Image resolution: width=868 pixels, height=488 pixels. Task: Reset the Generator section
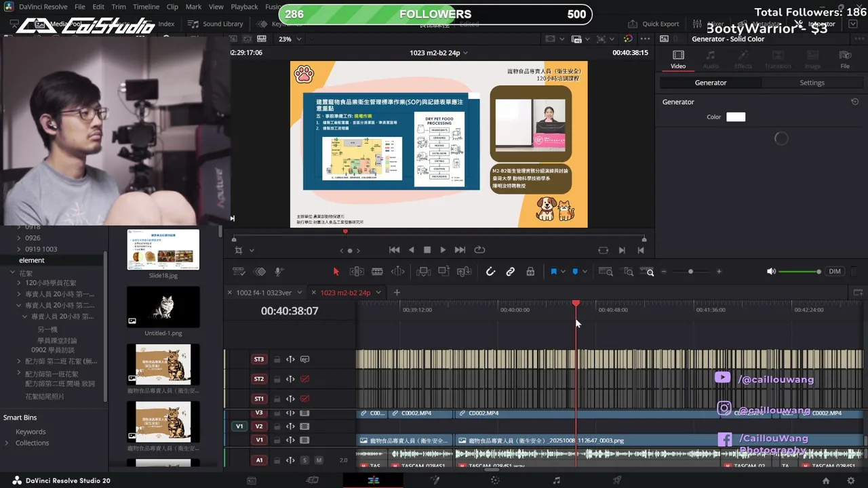854,102
